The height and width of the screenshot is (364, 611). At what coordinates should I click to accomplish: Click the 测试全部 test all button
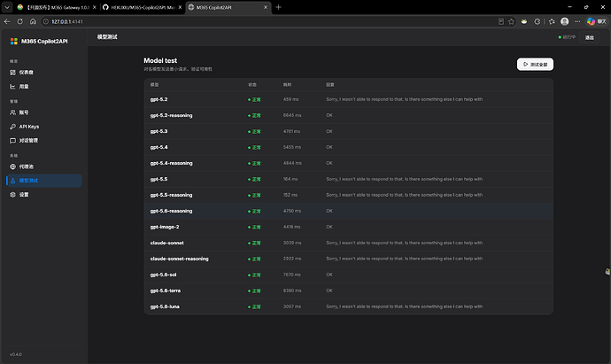tap(535, 65)
